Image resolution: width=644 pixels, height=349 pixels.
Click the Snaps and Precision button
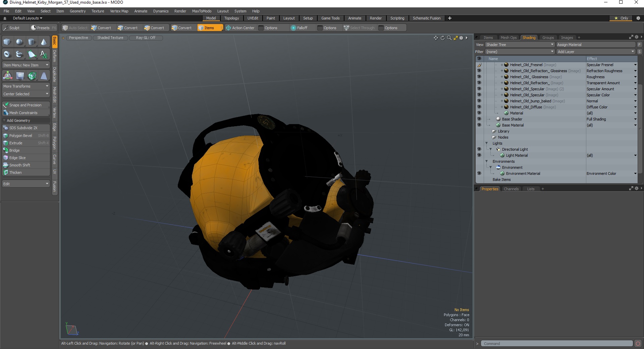click(26, 105)
